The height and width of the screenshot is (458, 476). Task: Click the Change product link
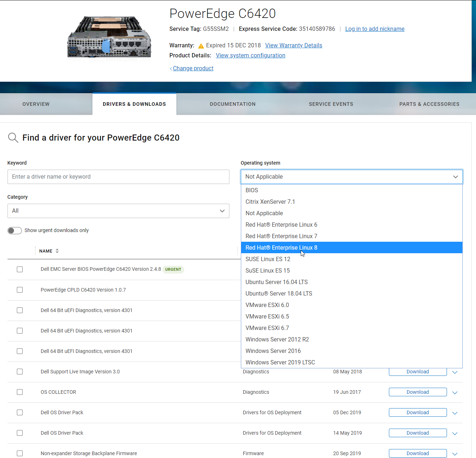[x=193, y=69]
